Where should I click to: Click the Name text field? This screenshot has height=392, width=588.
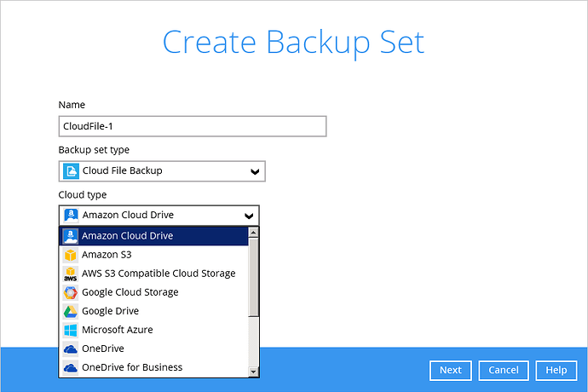(193, 126)
